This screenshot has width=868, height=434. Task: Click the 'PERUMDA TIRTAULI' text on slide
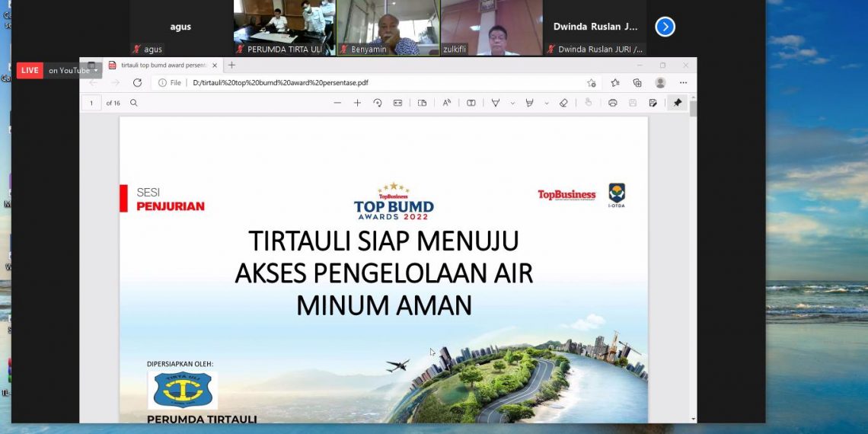pos(202,419)
